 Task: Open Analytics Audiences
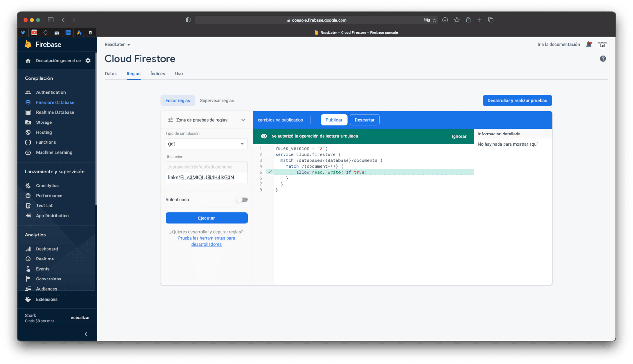(x=47, y=289)
